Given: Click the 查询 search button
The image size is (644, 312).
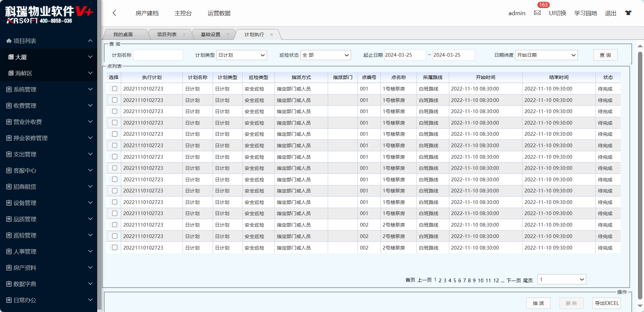Looking at the screenshot, I should [605, 55].
